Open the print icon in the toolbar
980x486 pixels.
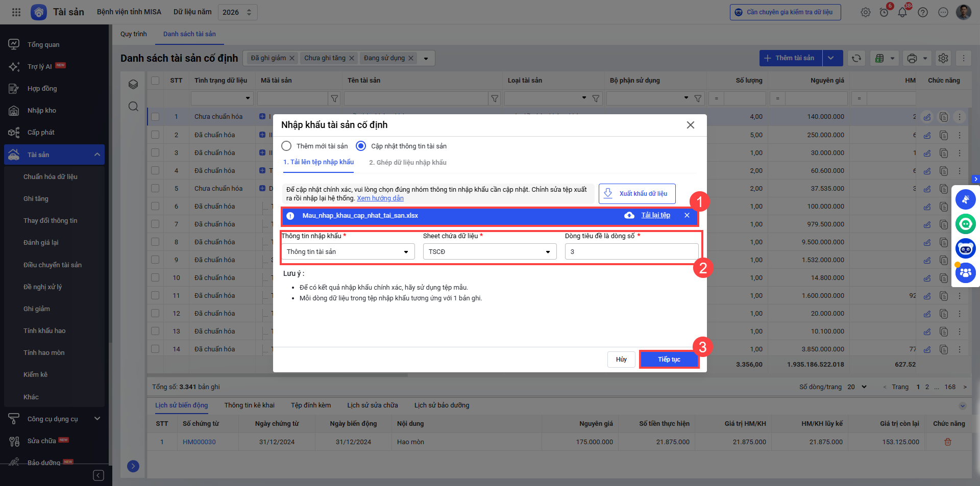[x=912, y=58]
